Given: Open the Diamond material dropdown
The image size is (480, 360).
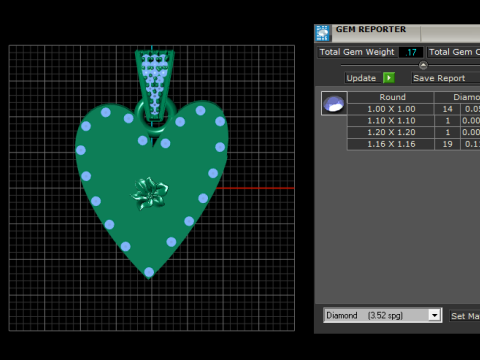Looking at the screenshot, I should (x=434, y=315).
